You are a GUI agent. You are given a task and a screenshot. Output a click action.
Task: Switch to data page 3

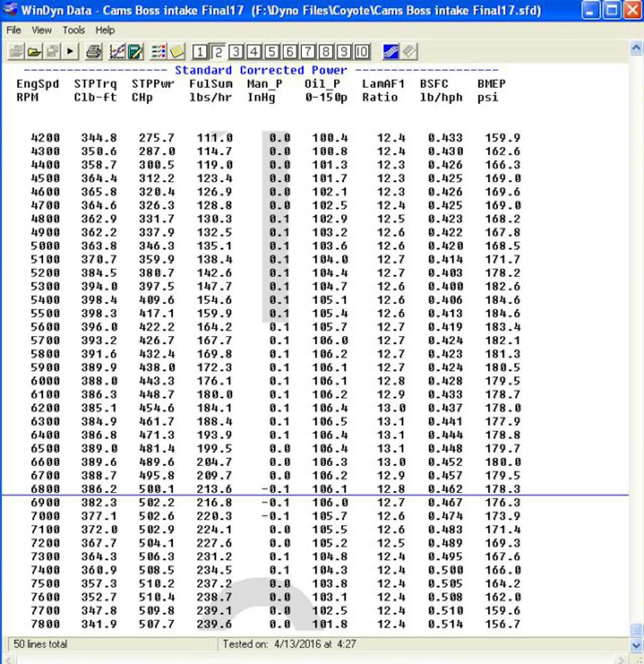click(x=236, y=51)
